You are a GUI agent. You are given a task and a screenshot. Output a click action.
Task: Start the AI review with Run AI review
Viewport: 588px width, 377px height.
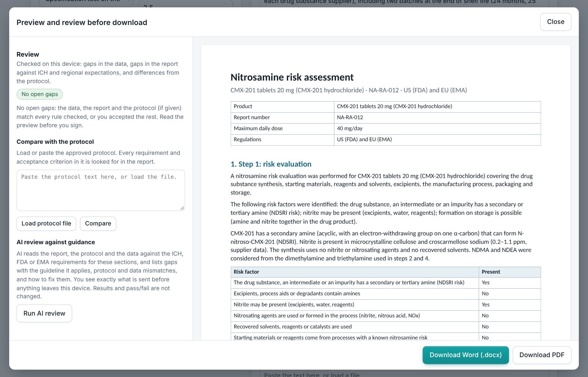coord(44,313)
